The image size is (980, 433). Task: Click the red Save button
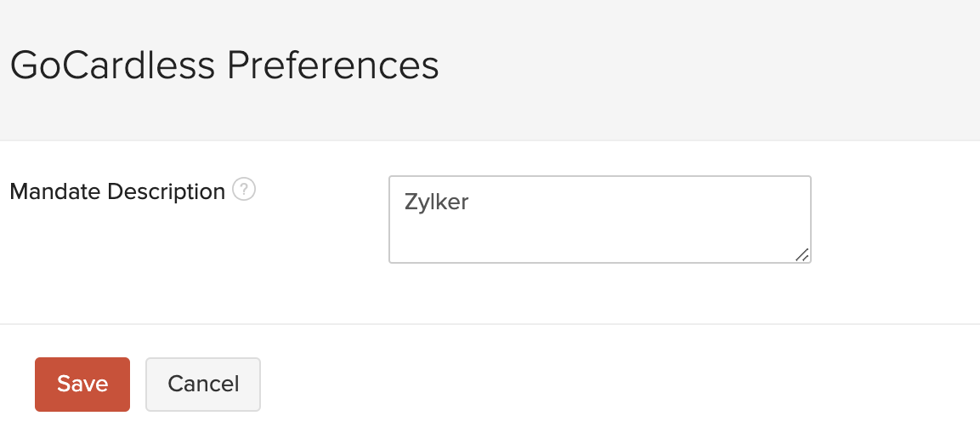82,385
